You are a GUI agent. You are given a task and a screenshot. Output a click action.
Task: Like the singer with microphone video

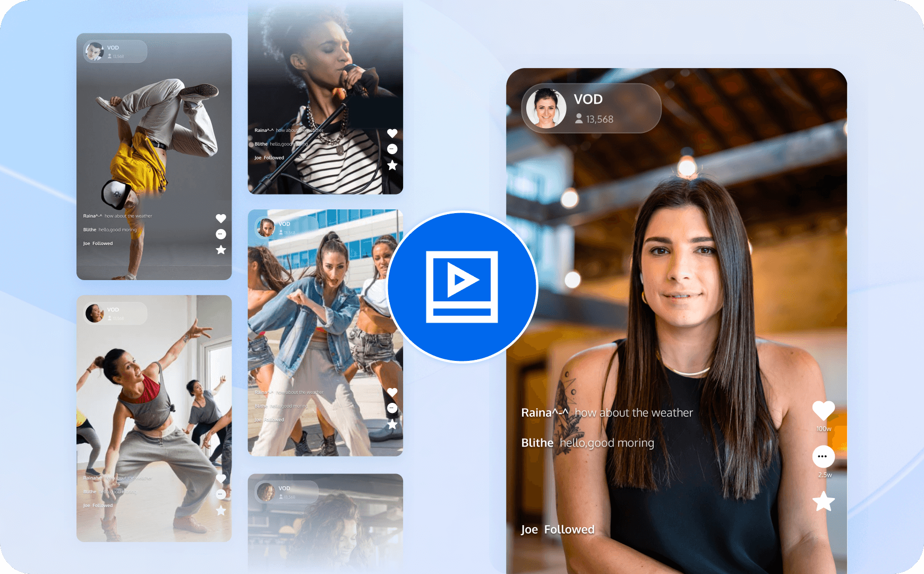click(x=392, y=133)
